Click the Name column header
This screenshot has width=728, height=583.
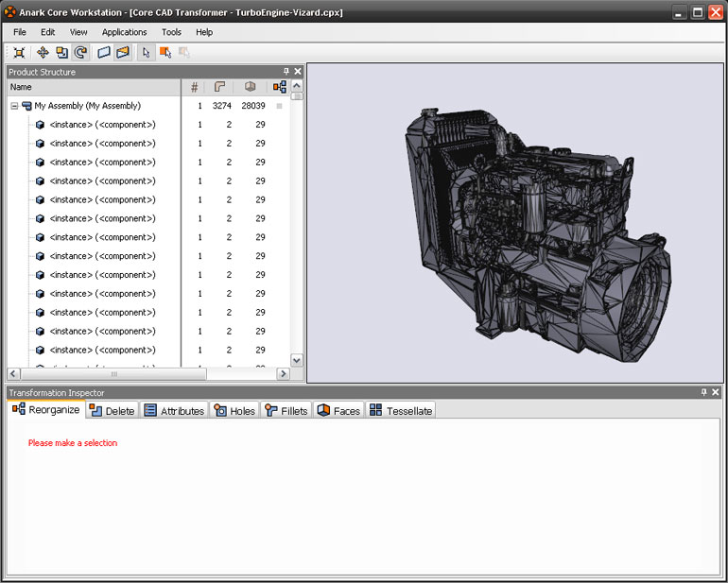[x=94, y=87]
